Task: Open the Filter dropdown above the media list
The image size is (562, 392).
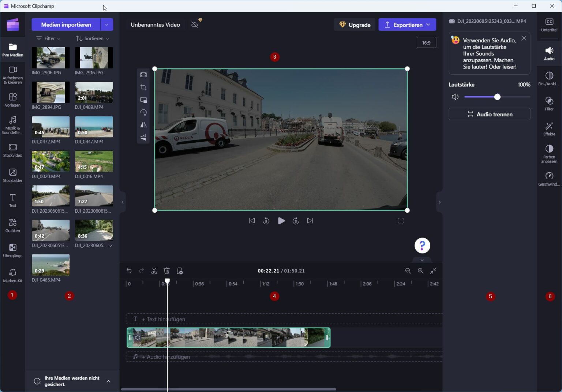Action: pyautogui.click(x=48, y=38)
